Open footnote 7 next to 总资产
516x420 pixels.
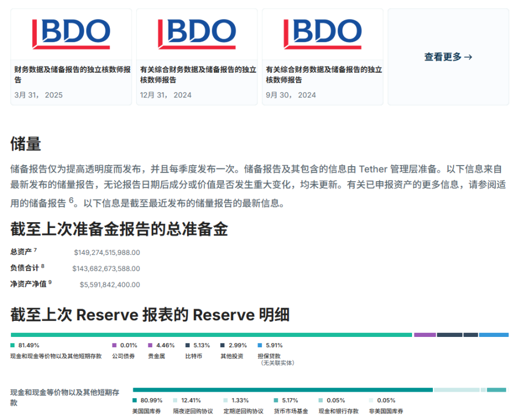click(x=35, y=250)
